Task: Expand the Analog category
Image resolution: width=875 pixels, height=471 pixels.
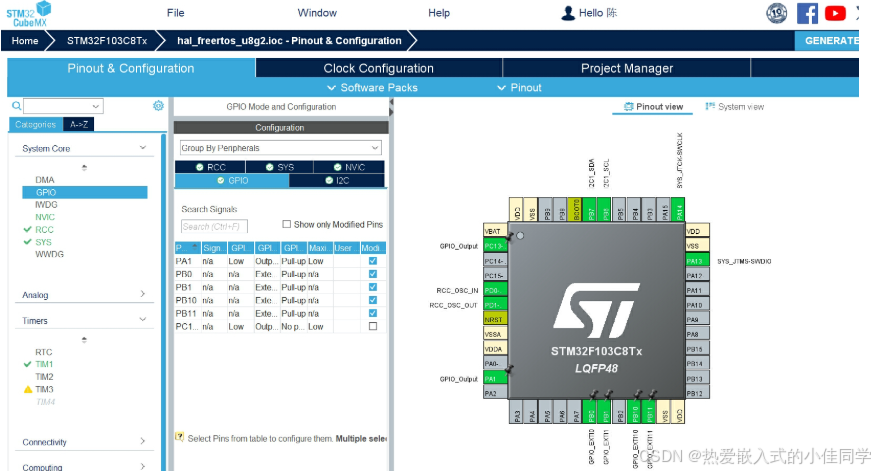Action: point(142,294)
